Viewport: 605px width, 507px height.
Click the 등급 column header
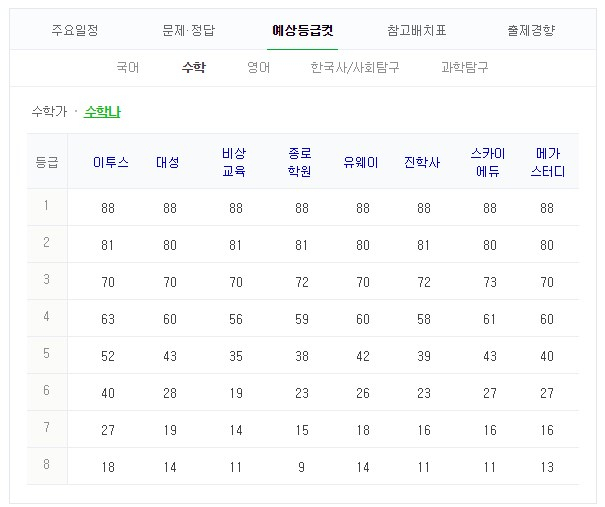click(47, 162)
